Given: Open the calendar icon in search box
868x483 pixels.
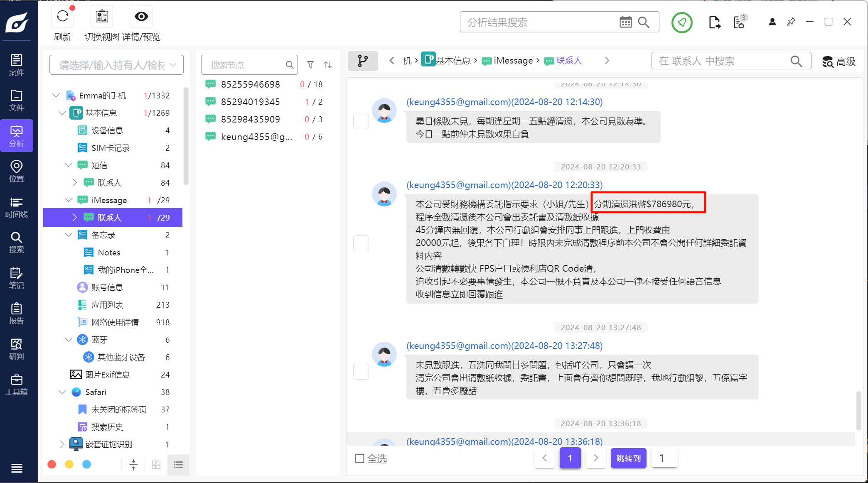Looking at the screenshot, I should click(x=625, y=22).
